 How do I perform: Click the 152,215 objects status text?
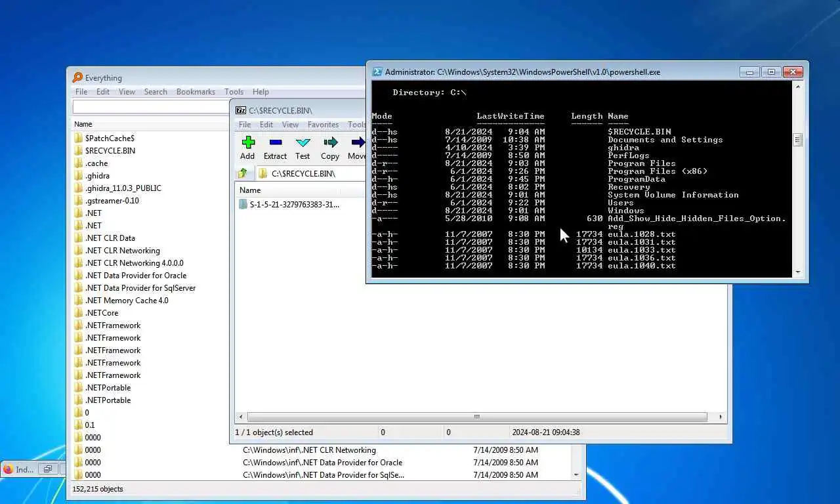(97, 489)
